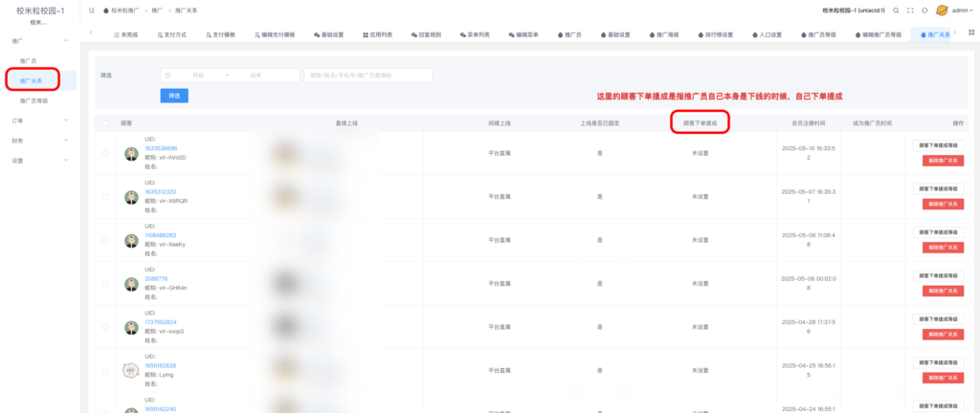Check the row for UID 1633536696
The height and width of the screenshot is (413, 980).
[x=105, y=153]
